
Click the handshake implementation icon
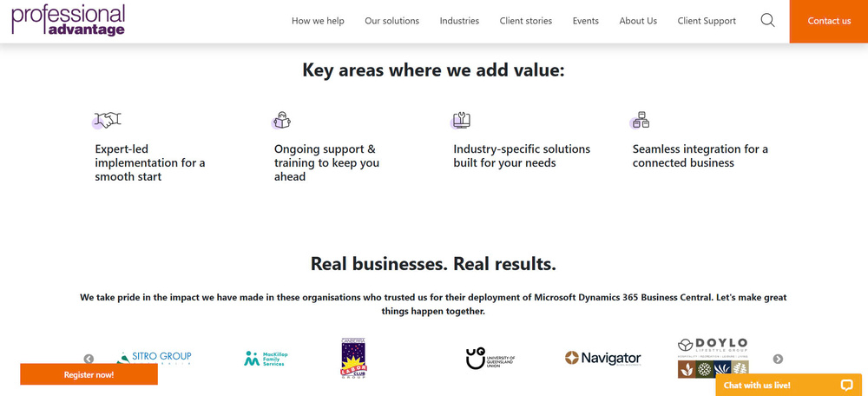[x=107, y=120]
